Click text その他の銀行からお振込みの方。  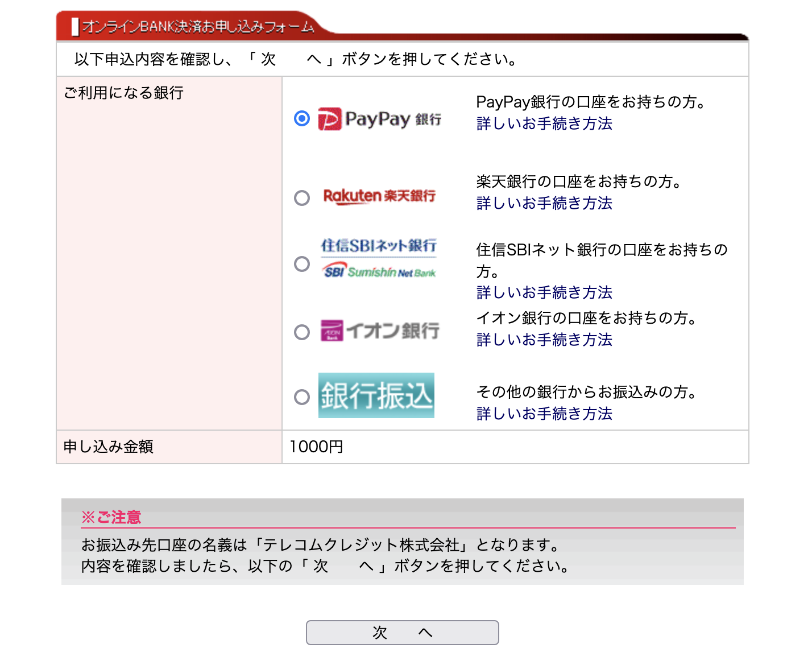[x=588, y=392]
